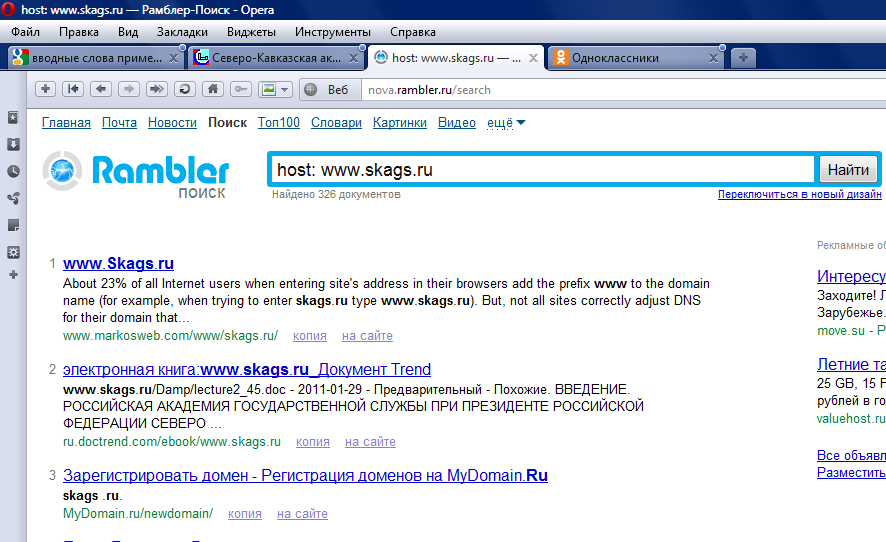
Task: Open a new tab with plus tab button
Action: (743, 58)
